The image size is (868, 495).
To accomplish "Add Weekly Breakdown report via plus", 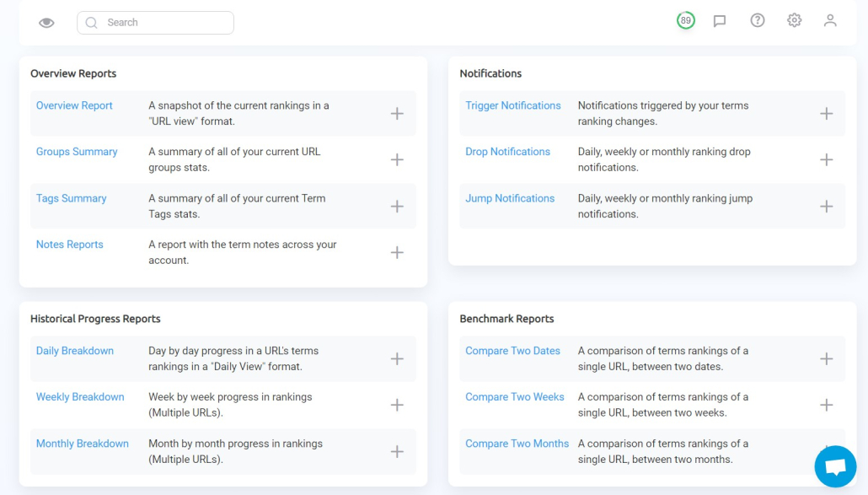I will 397,405.
